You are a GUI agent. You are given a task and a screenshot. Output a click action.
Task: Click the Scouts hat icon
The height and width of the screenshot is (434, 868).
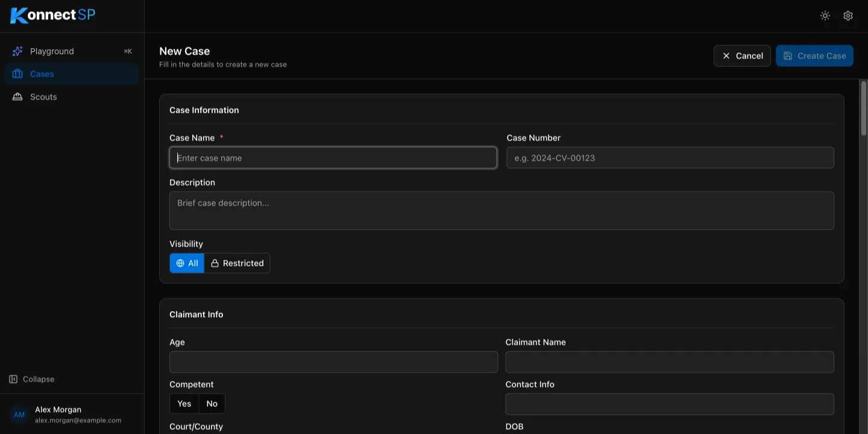(17, 97)
